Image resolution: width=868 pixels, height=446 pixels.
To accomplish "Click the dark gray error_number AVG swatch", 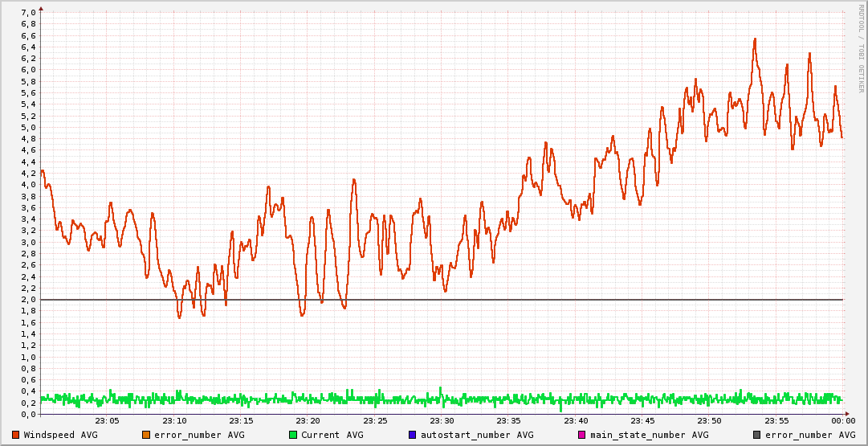I will click(756, 435).
